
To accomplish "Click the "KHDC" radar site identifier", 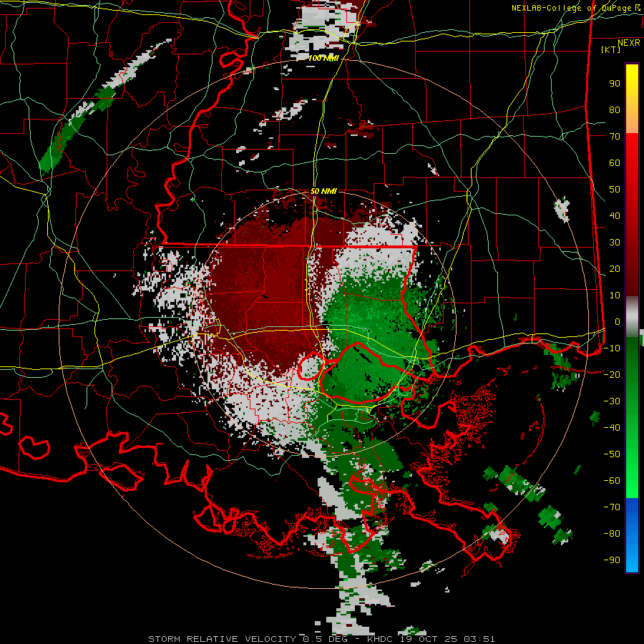I will [x=381, y=639].
